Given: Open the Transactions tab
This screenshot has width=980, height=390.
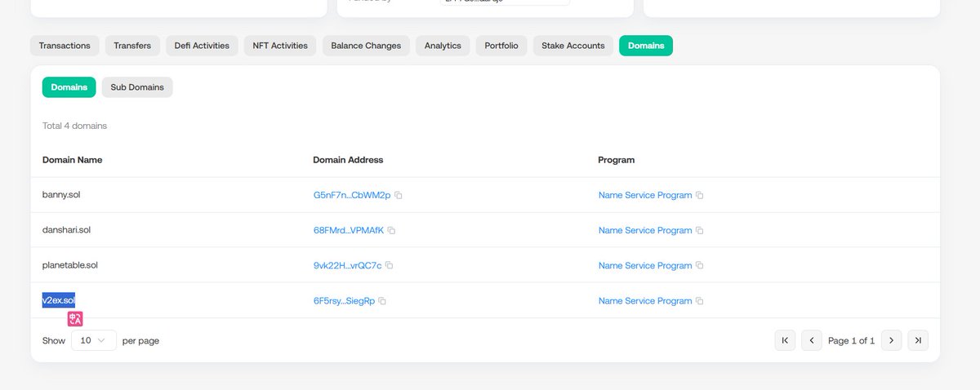Looking at the screenshot, I should (x=65, y=46).
